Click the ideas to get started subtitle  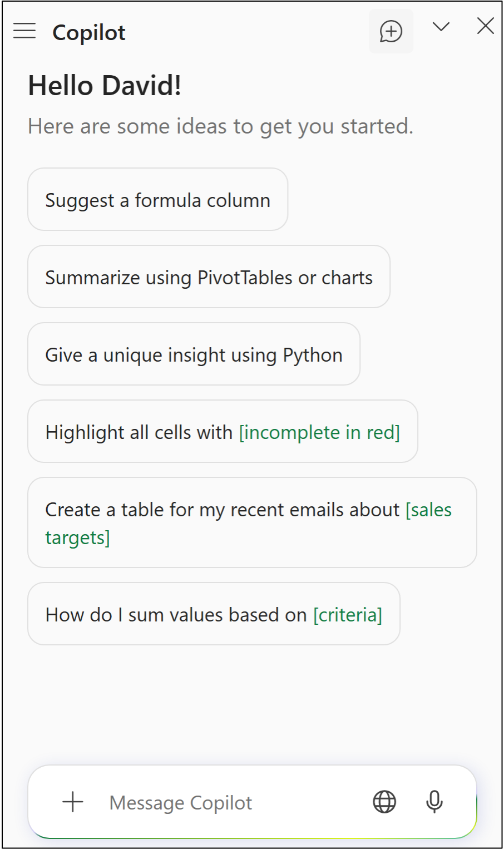220,126
